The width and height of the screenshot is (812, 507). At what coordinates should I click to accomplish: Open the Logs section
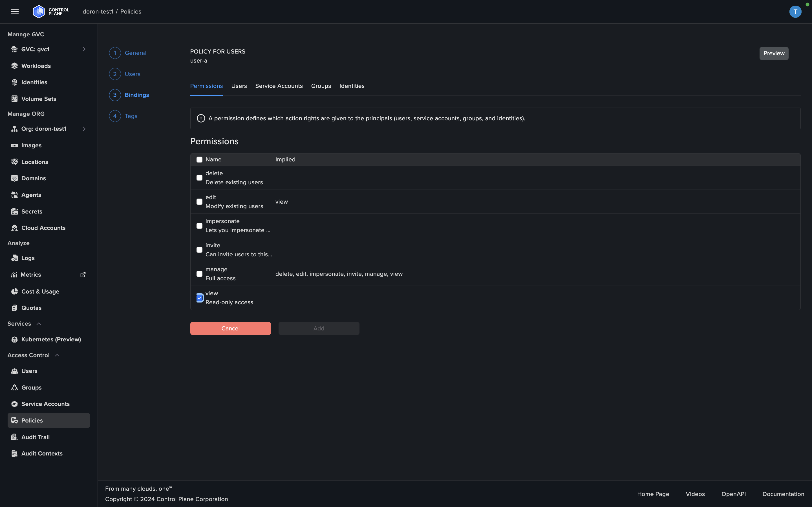tap(28, 258)
